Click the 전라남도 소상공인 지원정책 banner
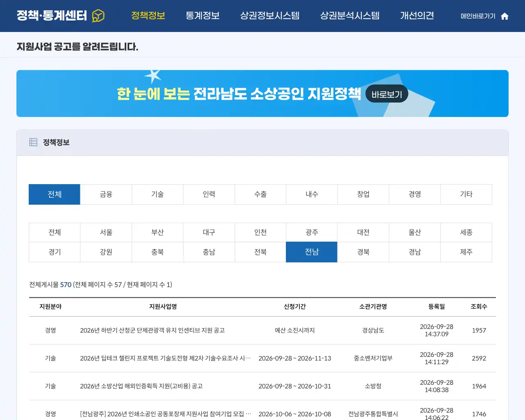 [x=262, y=94]
